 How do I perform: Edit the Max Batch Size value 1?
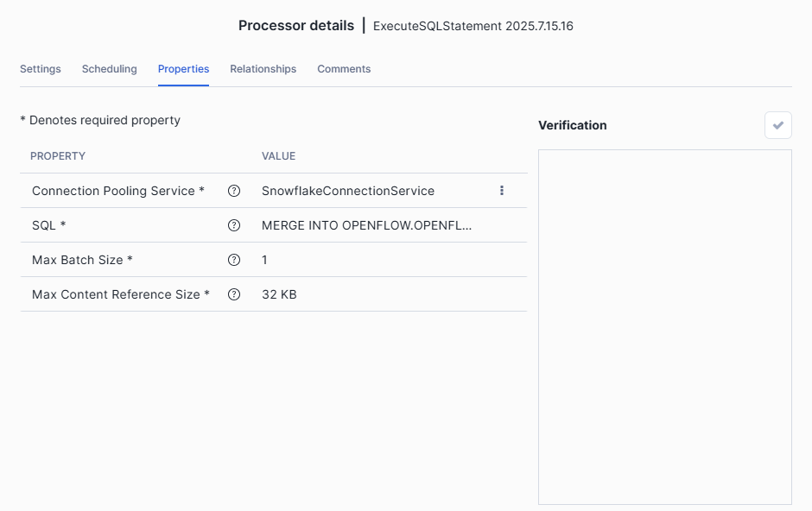coord(266,260)
